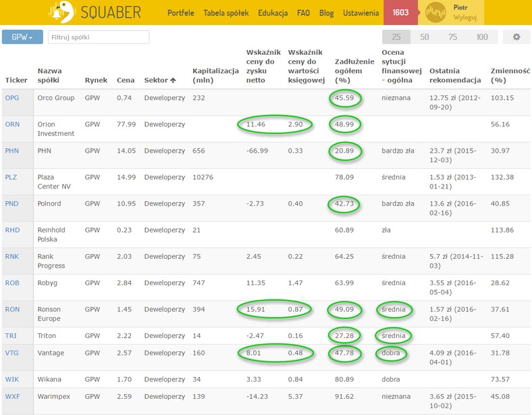Viewport: 532px width, 415px height.
Task: Click the red 1603 notification badge
Action: tap(400, 13)
